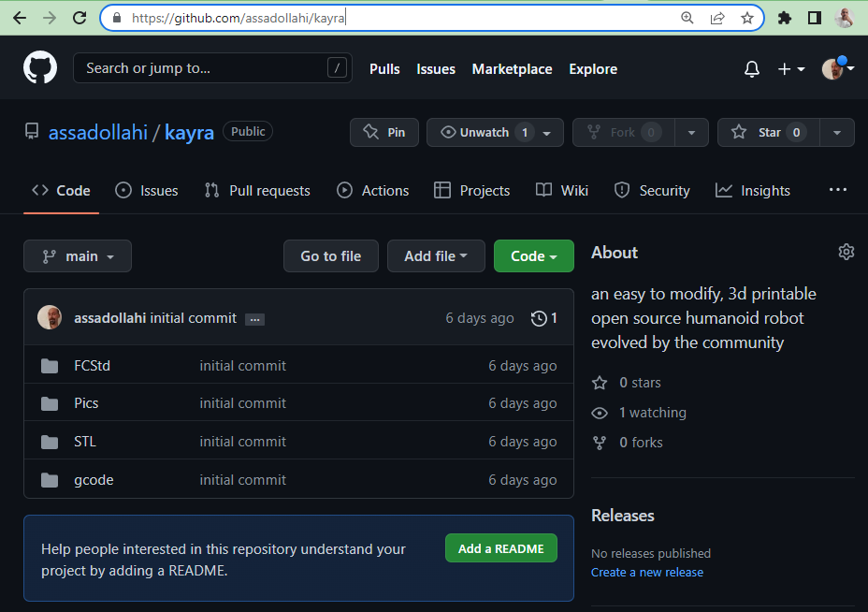Open FCStd folder icon
This screenshot has width=868, height=612.
click(x=50, y=366)
